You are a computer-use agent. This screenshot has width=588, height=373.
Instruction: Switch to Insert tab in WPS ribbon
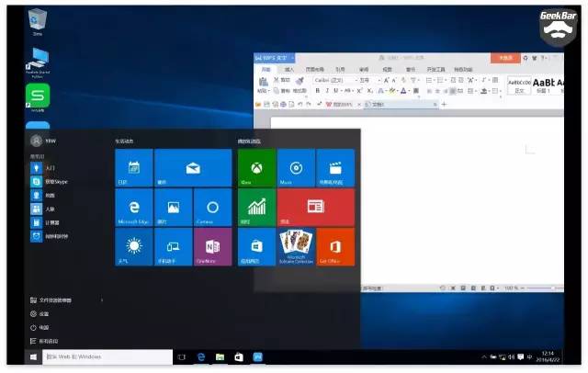pos(289,69)
